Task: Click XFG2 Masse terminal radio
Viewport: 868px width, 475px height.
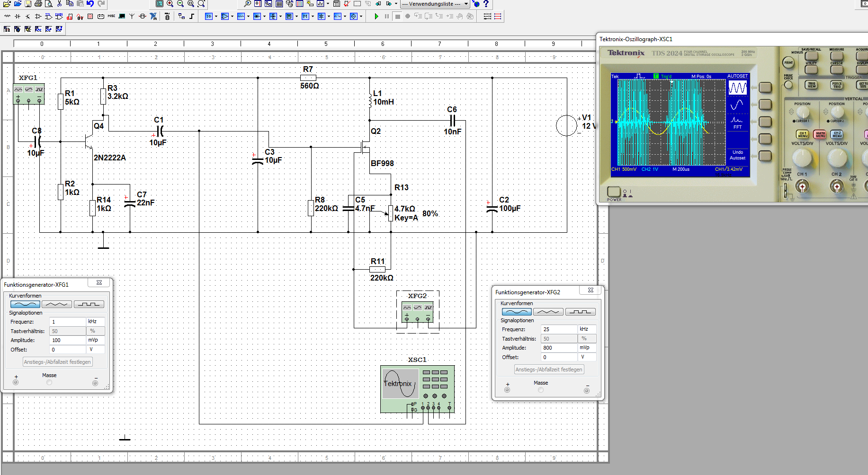Action: 541,390
